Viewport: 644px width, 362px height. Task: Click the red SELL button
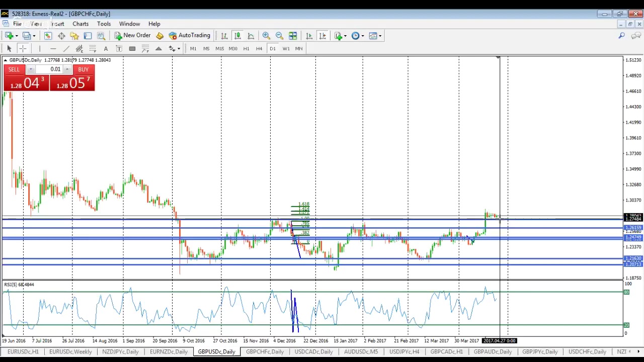[x=14, y=69]
